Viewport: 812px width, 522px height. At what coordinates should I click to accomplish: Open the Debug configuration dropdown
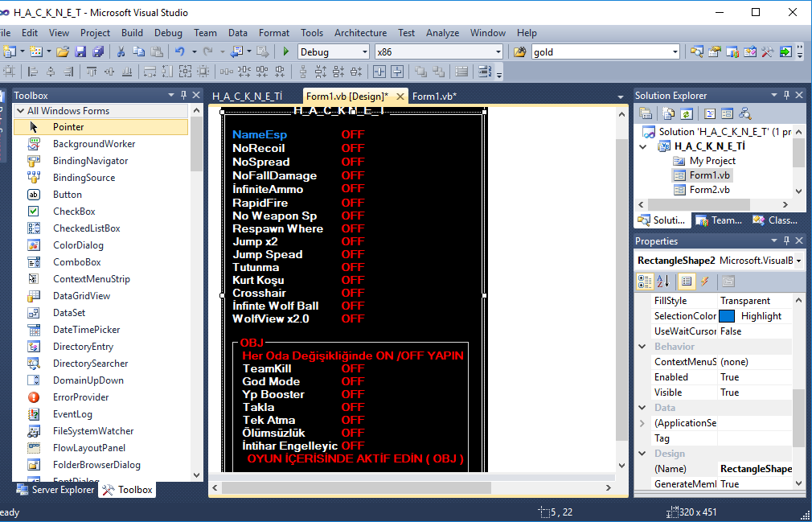point(364,51)
